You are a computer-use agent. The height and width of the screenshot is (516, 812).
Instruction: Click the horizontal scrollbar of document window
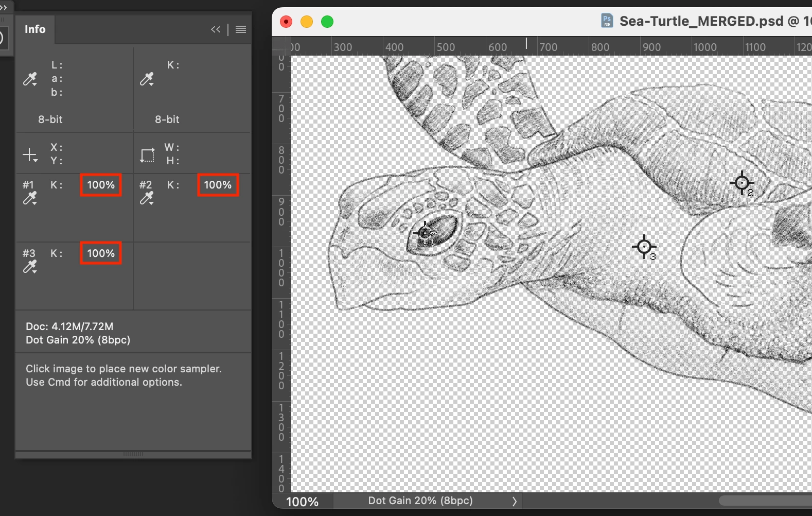coord(765,501)
